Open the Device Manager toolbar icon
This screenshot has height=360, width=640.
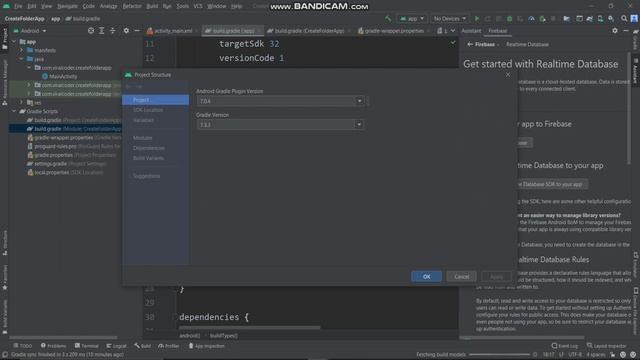(600, 19)
